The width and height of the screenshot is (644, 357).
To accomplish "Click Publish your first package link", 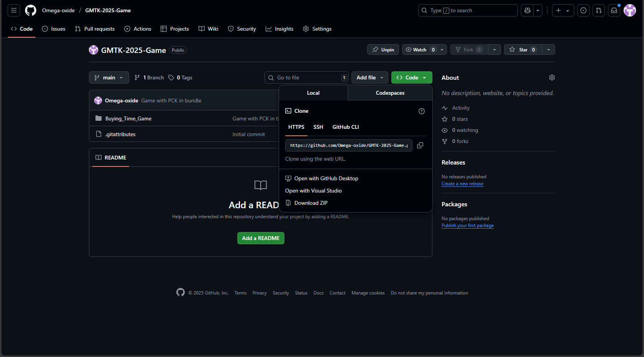I will (x=468, y=225).
